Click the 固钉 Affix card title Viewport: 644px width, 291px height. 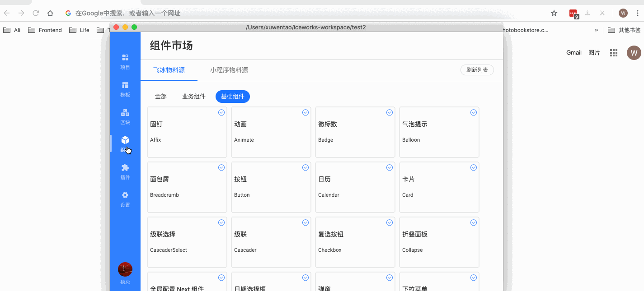[156, 124]
